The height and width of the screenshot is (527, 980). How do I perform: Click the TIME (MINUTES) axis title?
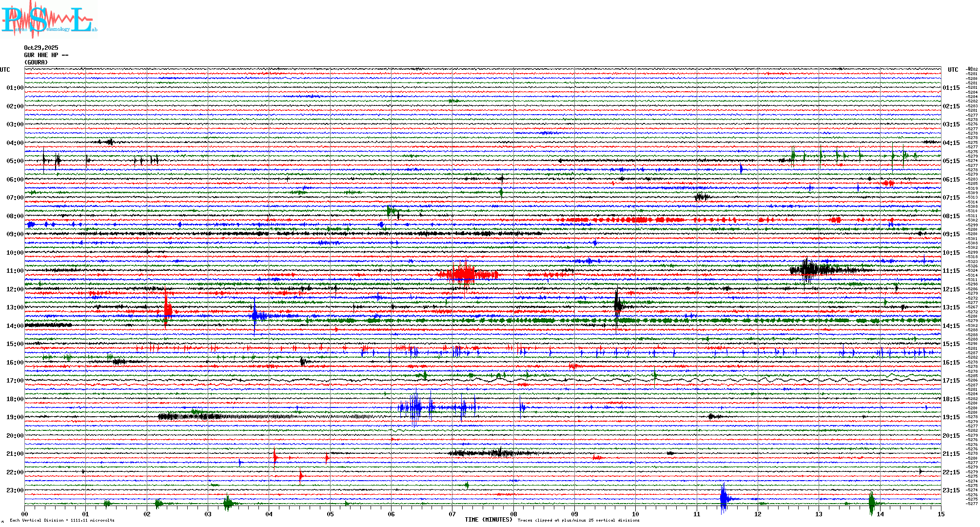[489, 520]
